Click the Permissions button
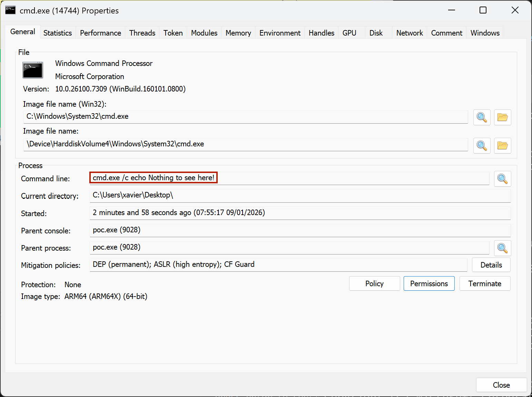This screenshot has height=397, width=532. 429,283
